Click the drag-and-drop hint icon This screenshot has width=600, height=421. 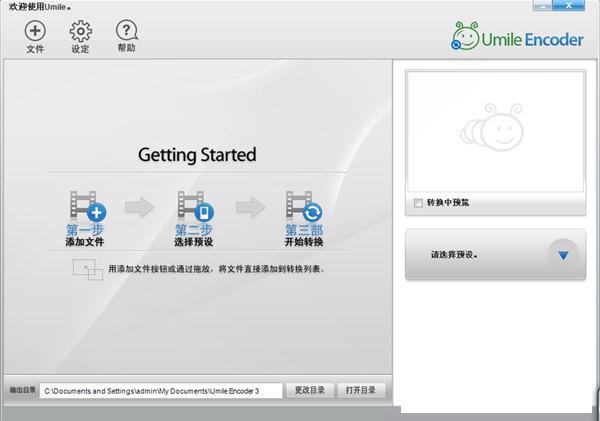(x=88, y=269)
